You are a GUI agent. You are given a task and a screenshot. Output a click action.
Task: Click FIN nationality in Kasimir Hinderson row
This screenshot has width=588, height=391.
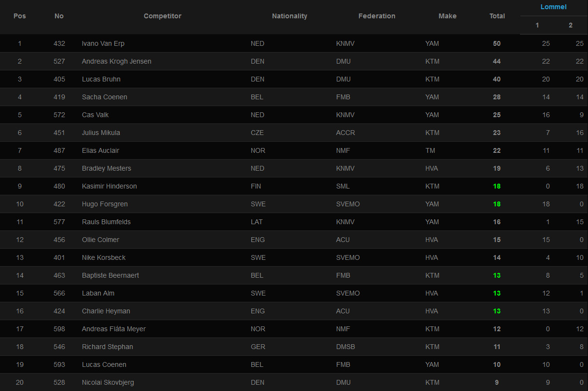click(x=256, y=186)
